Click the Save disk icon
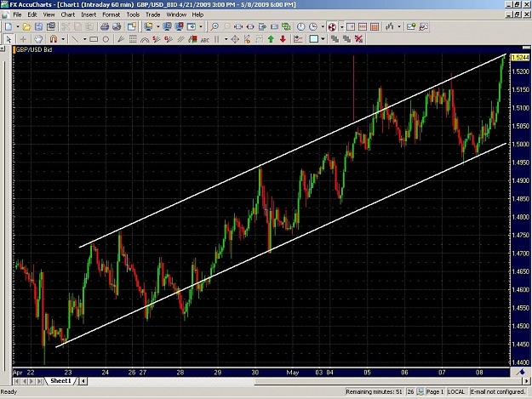Image resolution: width=532 pixels, height=399 pixels. (38, 26)
